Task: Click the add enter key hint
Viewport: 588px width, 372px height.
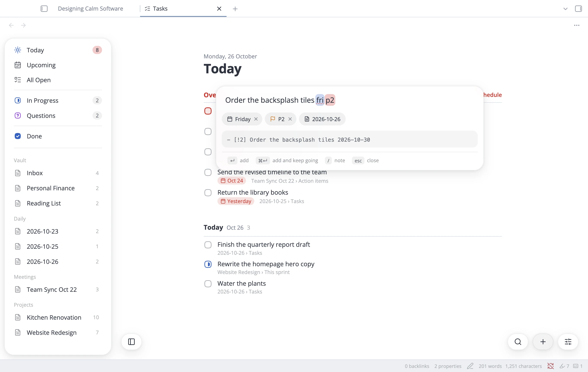Action: tap(238, 160)
